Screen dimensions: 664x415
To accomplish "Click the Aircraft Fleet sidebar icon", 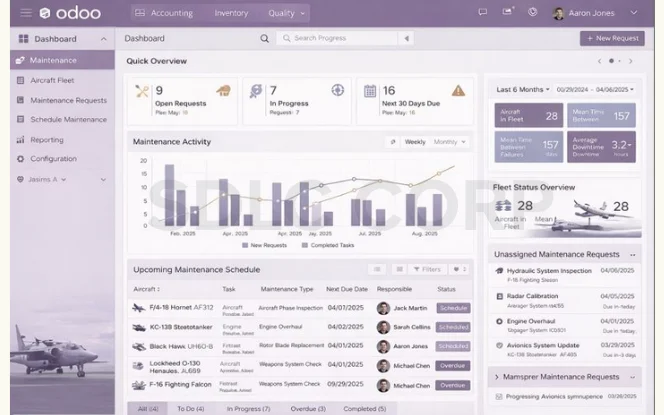I will 20,80.
